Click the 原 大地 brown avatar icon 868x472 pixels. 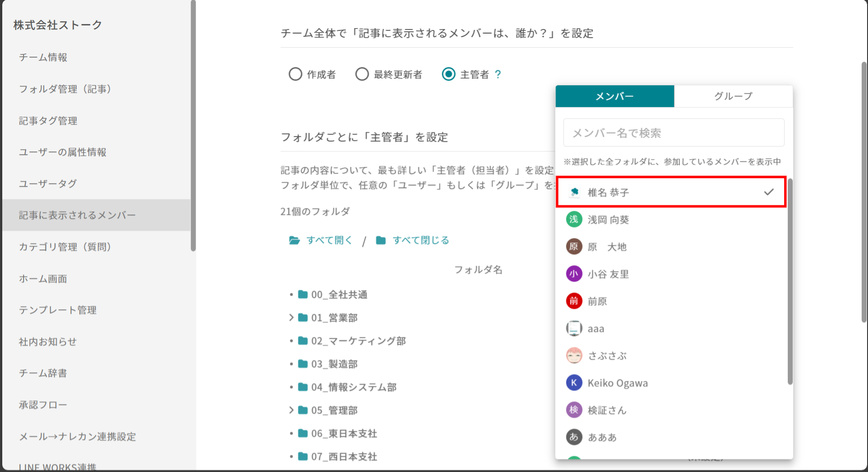tap(574, 247)
